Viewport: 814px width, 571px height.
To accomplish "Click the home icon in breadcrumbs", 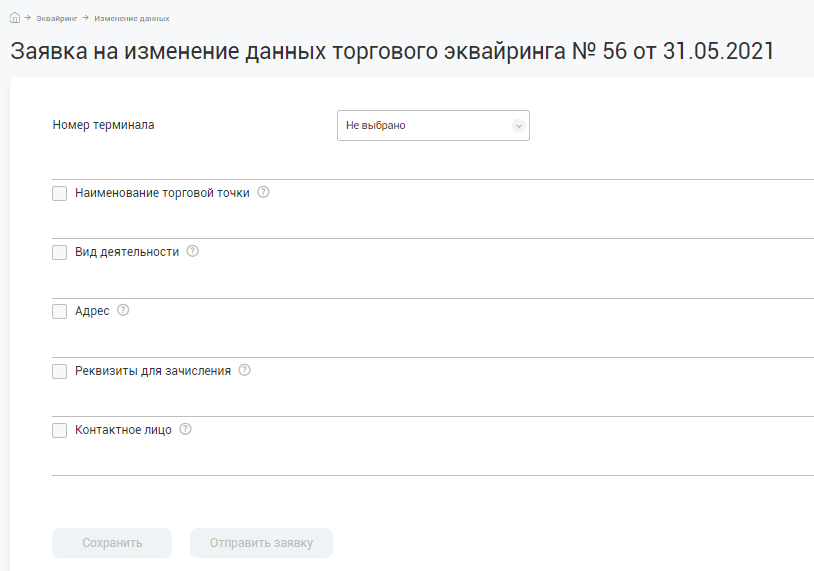I will [14, 18].
